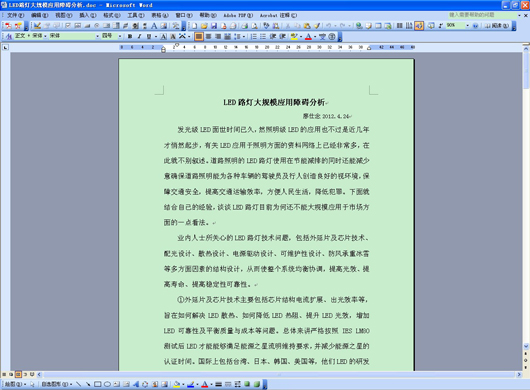Open the 格式 (Format) menu

(112, 15)
